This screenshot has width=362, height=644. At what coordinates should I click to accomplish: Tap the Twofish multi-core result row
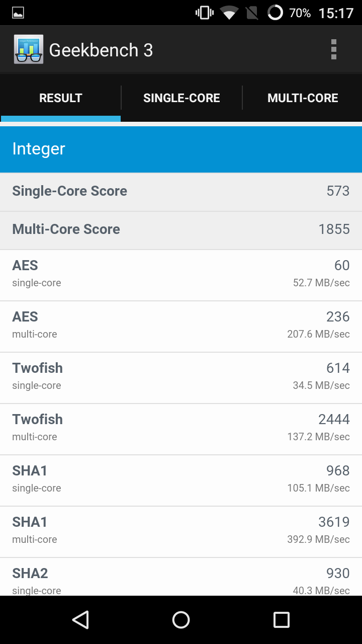click(x=181, y=429)
